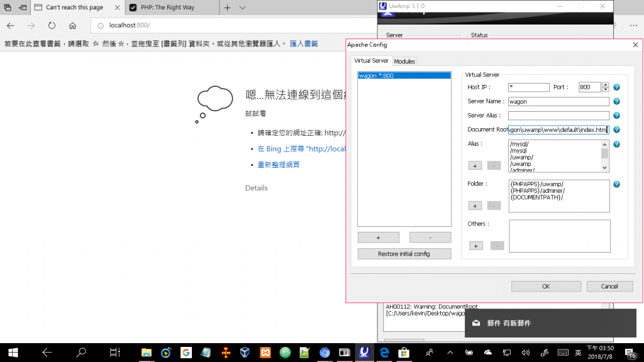Open the Edge settings ellipsis menu
The width and height of the screenshot is (644, 362).
tap(633, 25)
